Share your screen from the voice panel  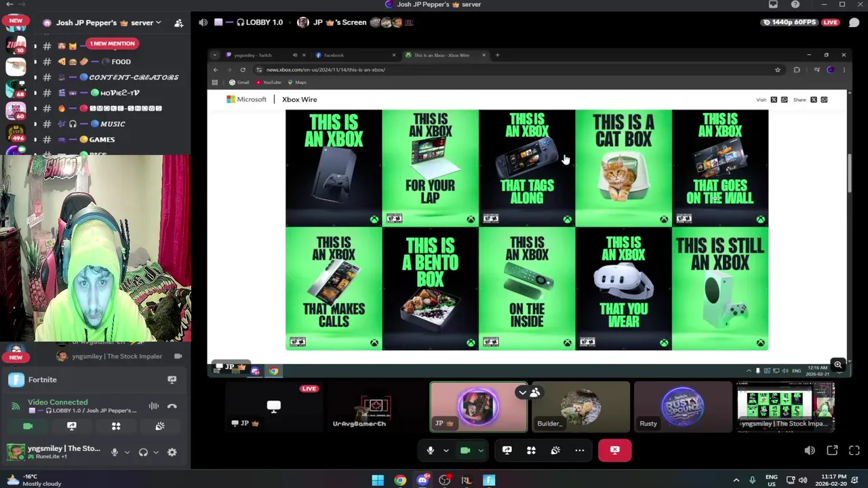coord(71,426)
